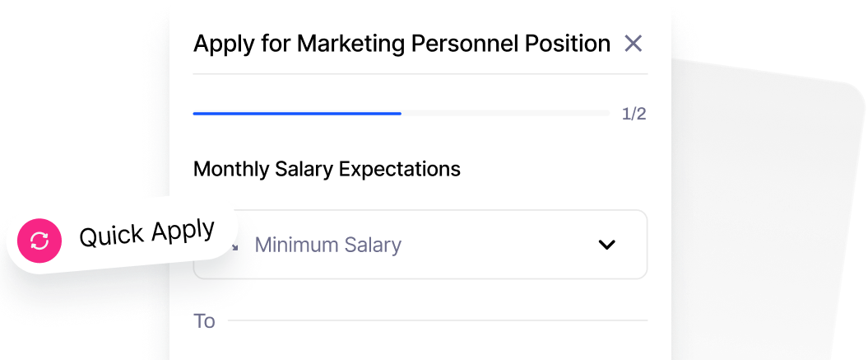The width and height of the screenshot is (868, 360).
Task: Click the gray background card behind the dialog
Action: coord(765,206)
